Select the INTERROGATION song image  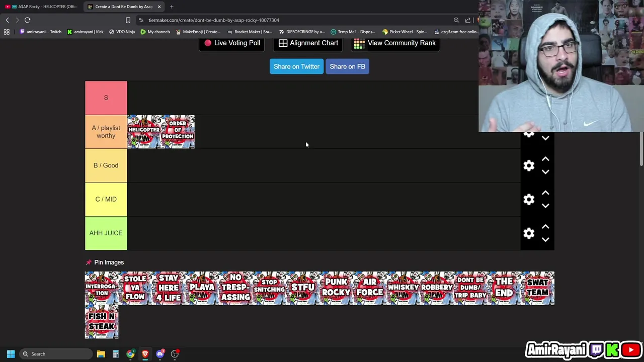pyautogui.click(x=102, y=288)
